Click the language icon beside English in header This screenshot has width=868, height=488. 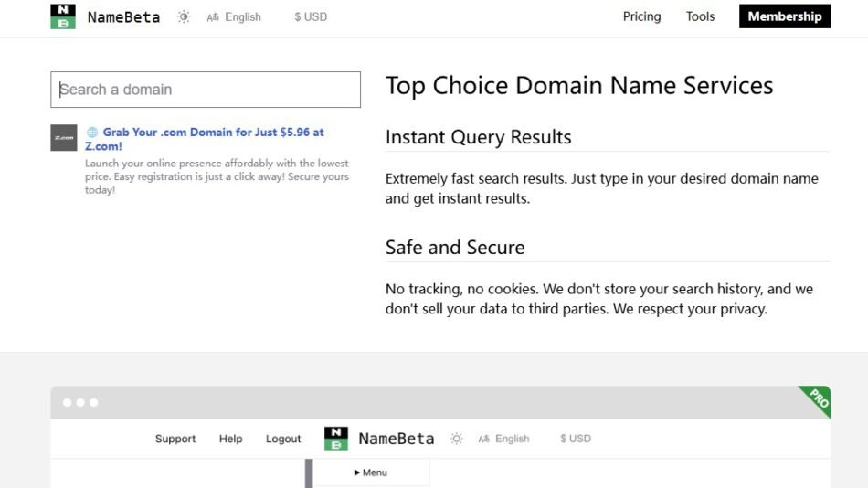[213, 17]
